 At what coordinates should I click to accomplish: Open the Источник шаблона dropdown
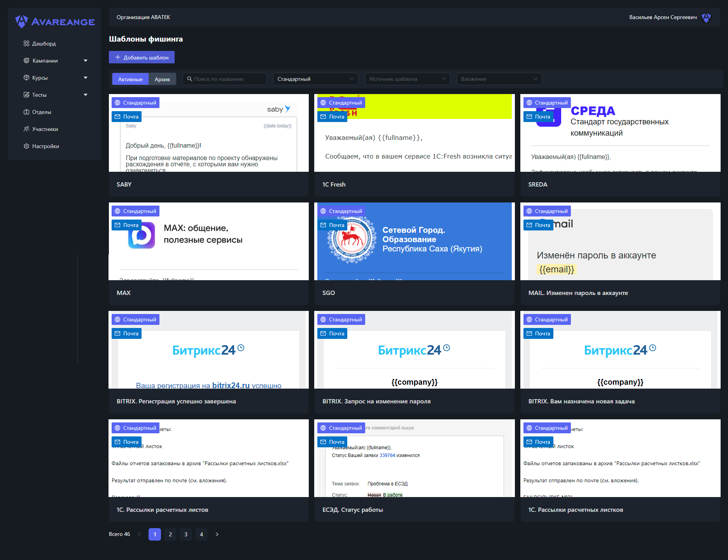(x=407, y=79)
